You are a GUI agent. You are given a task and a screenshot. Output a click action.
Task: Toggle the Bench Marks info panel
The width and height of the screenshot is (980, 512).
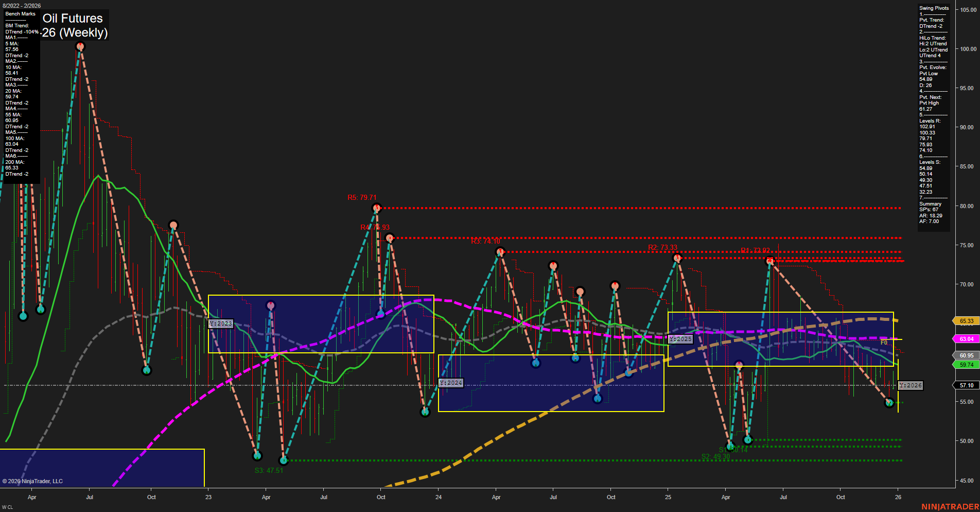(x=21, y=14)
